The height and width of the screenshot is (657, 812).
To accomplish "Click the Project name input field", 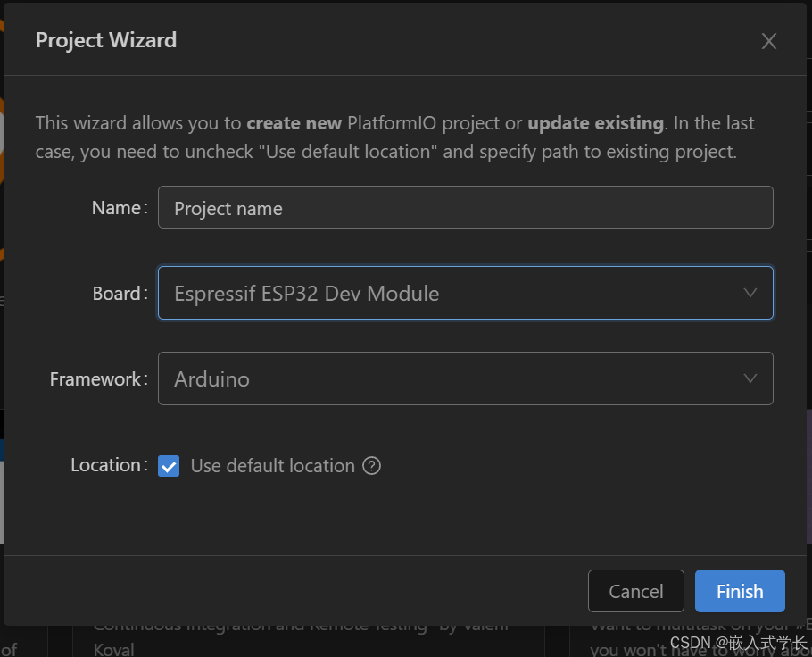I will [465, 207].
